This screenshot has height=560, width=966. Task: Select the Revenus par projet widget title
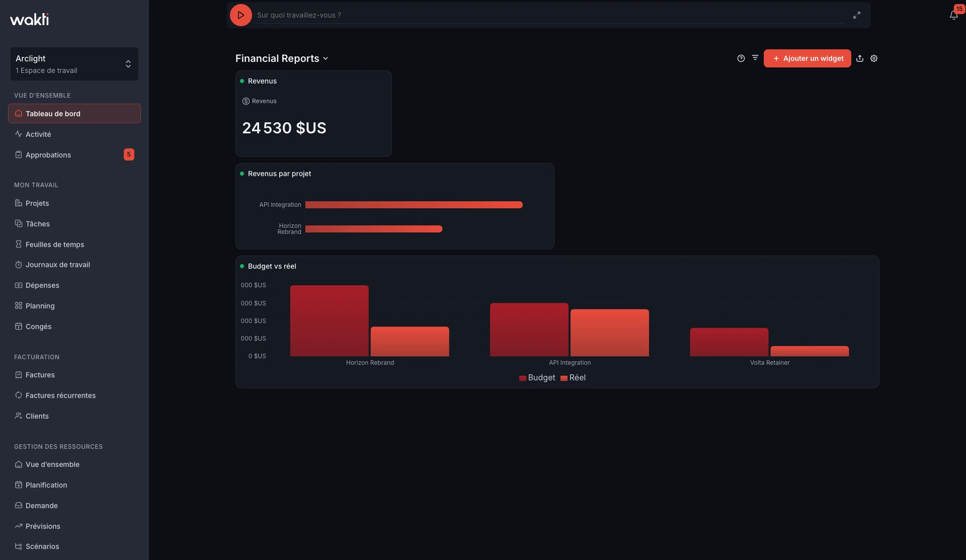click(279, 174)
